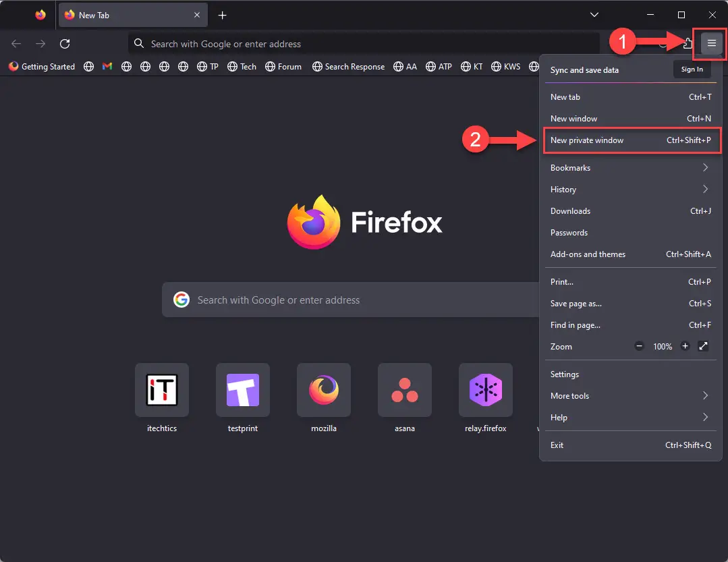Open Settings from the menu
The image size is (728, 562).
[x=630, y=374]
